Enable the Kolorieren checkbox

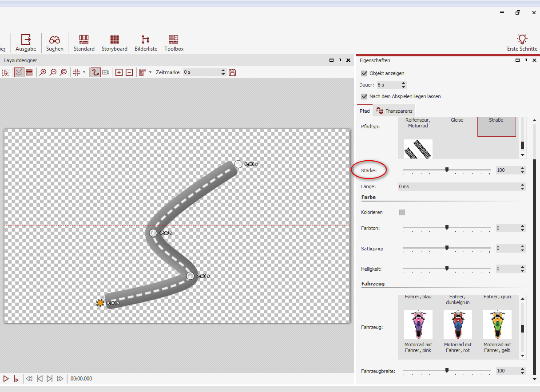402,213
